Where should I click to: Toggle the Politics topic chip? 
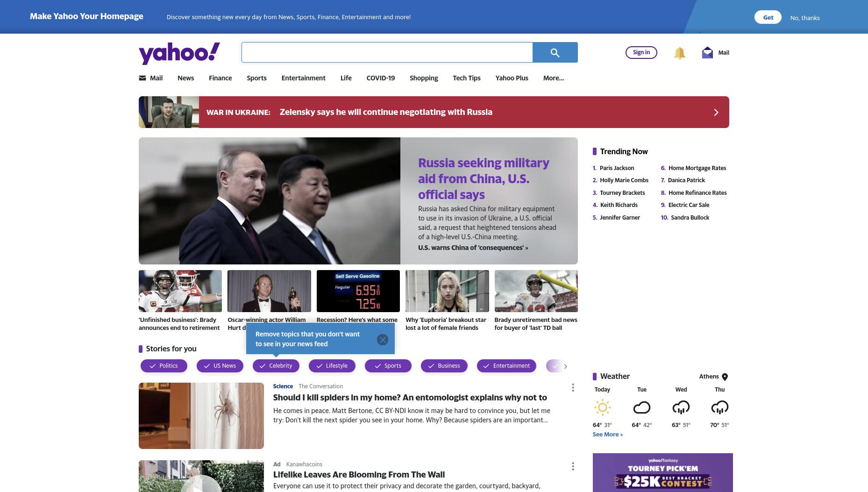coord(164,366)
